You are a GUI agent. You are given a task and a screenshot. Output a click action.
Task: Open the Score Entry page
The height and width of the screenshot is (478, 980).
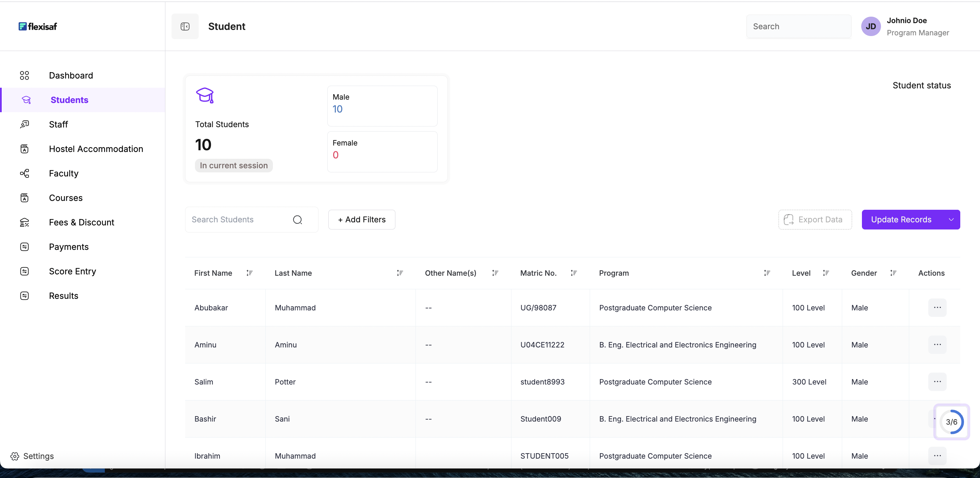click(x=83, y=271)
